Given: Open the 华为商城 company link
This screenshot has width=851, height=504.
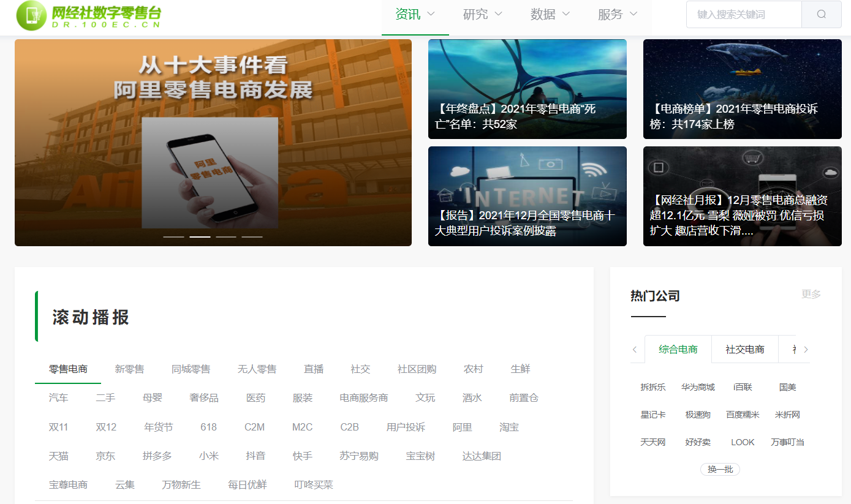Looking at the screenshot, I should (x=698, y=388).
